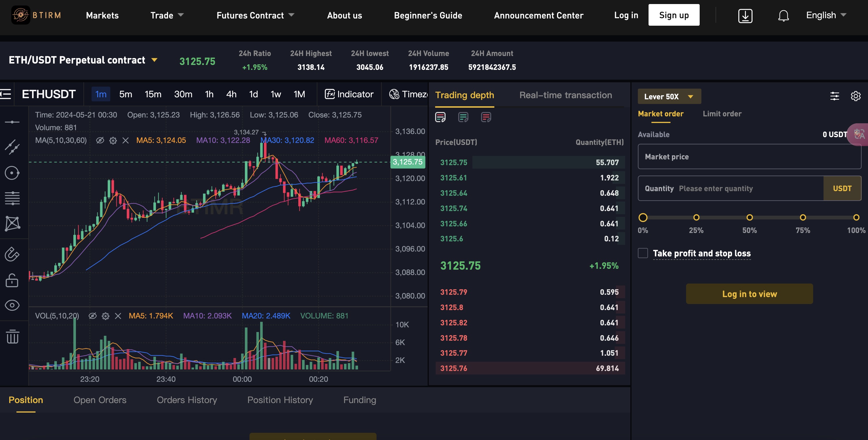Select the 3125.61 bid price row

(530, 178)
